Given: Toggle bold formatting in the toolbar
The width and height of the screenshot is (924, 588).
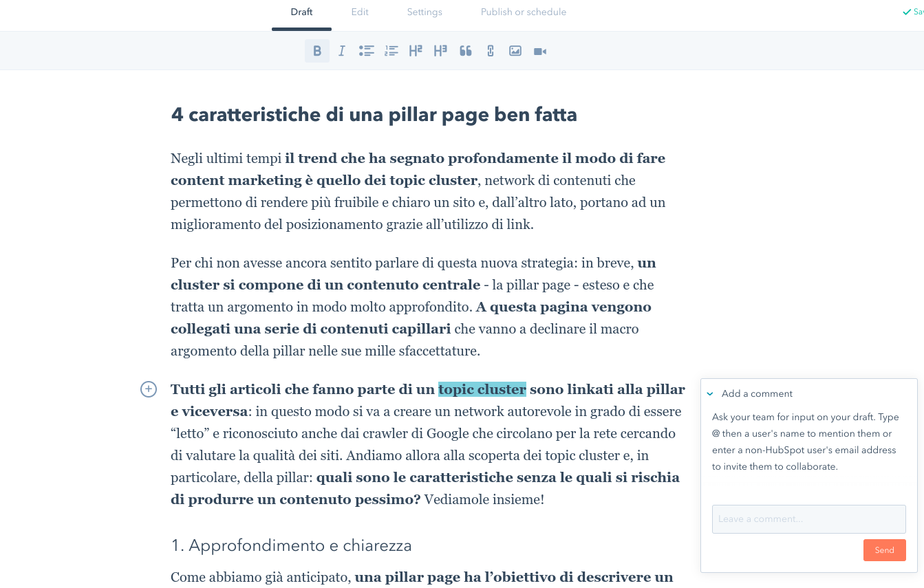Looking at the screenshot, I should point(317,51).
